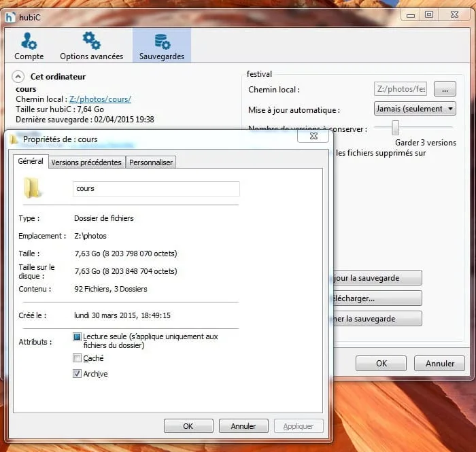Enable the Caché attribute checkbox

click(x=78, y=358)
